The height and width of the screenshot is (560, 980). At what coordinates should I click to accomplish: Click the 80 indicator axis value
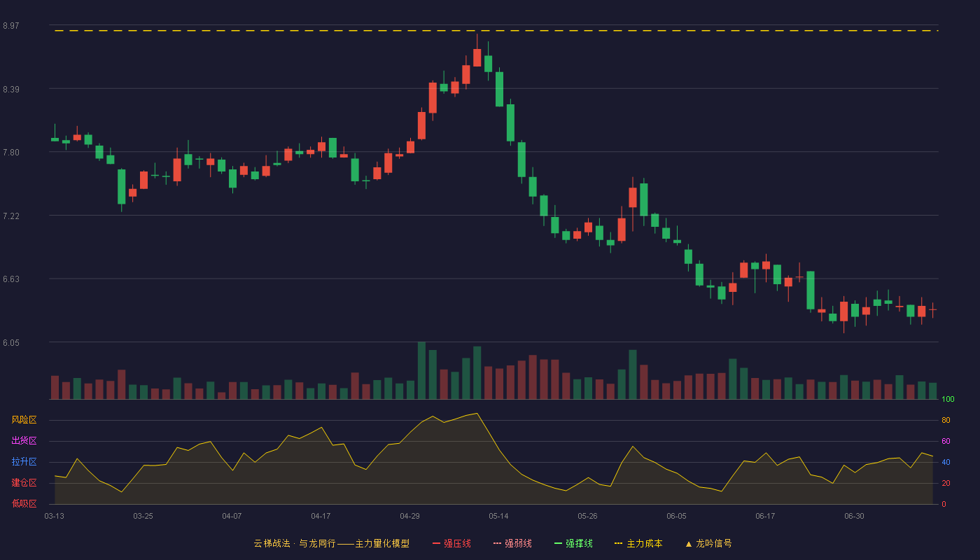pyautogui.click(x=946, y=420)
